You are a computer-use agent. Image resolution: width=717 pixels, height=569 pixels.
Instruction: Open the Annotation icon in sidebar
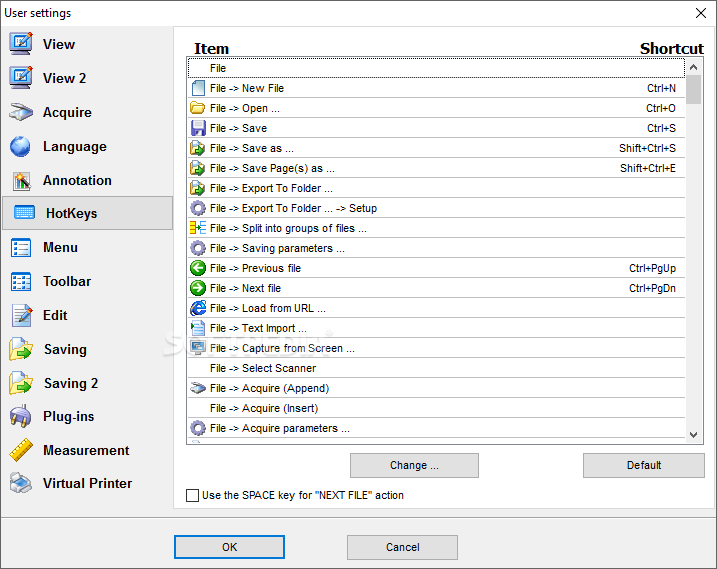point(21,181)
